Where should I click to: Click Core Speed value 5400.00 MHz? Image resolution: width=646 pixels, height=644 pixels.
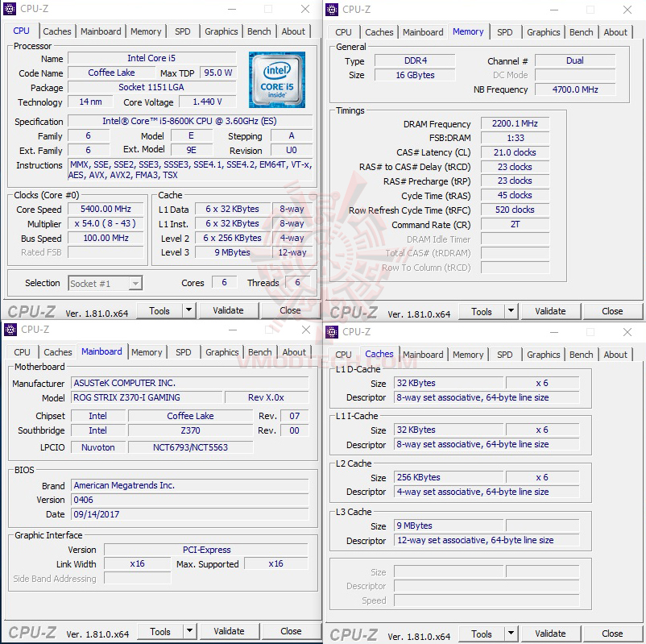click(106, 209)
